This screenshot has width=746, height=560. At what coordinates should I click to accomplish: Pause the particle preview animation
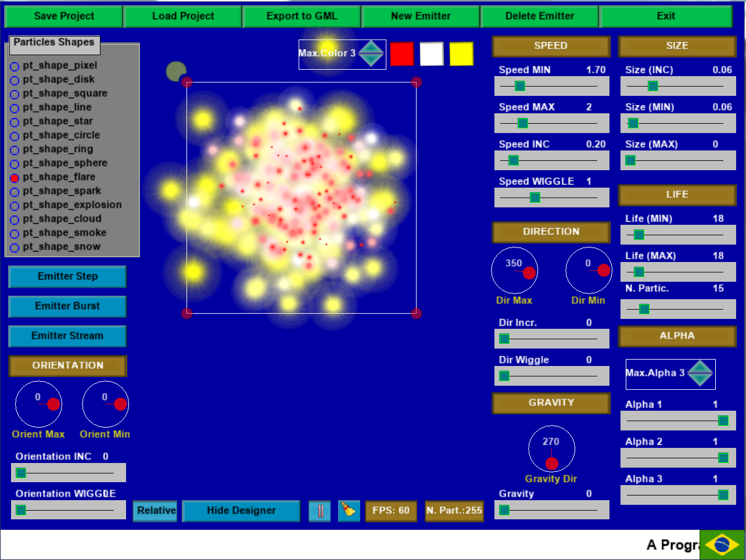(320, 511)
